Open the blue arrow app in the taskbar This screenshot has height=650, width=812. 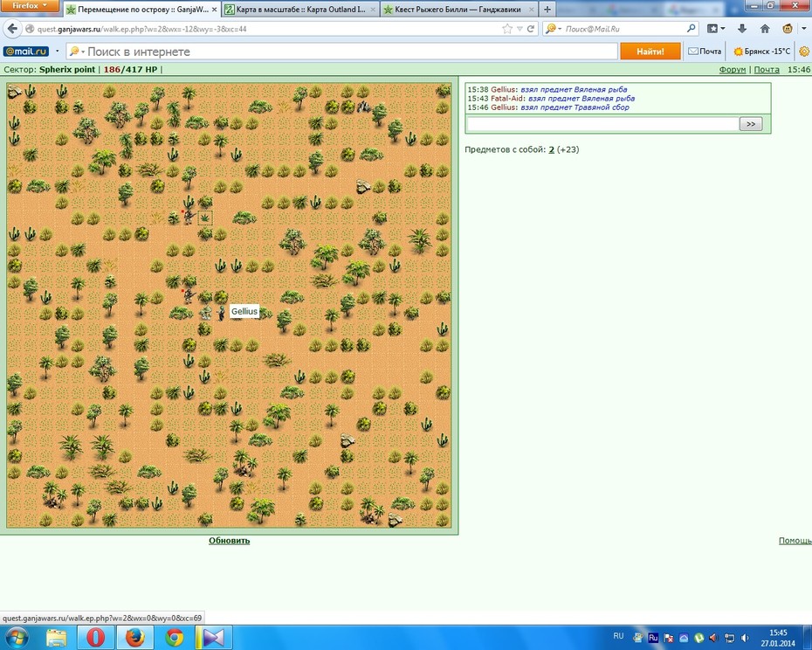coord(213,638)
